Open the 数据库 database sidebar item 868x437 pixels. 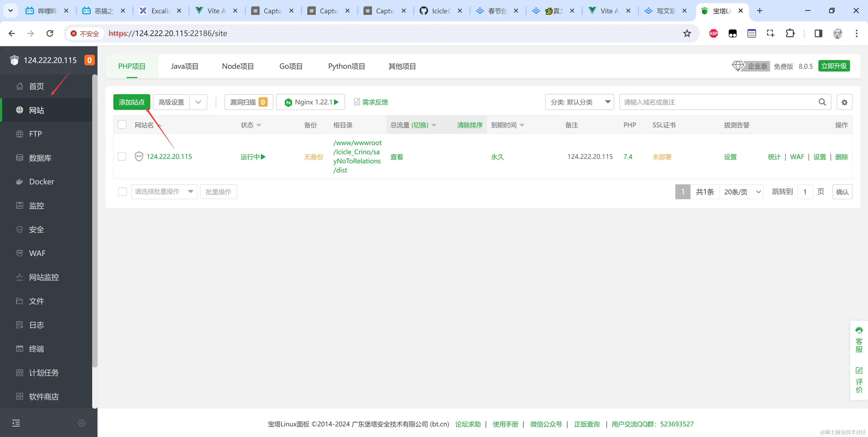click(46, 158)
